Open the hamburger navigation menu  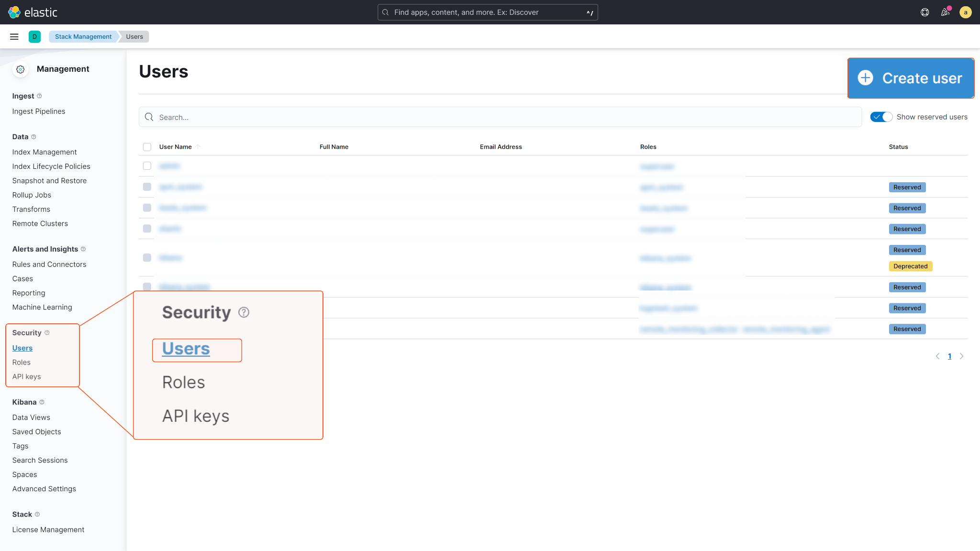14,37
